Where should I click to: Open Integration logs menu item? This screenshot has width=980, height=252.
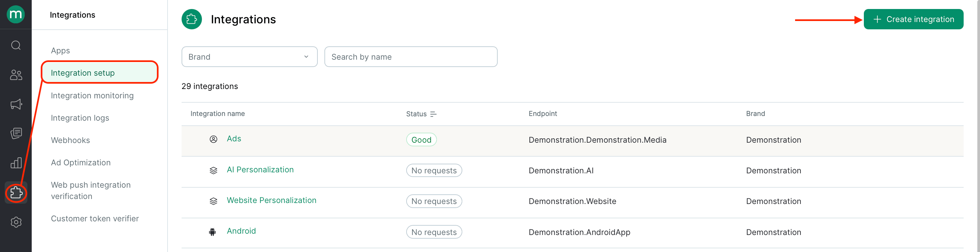pos(80,118)
